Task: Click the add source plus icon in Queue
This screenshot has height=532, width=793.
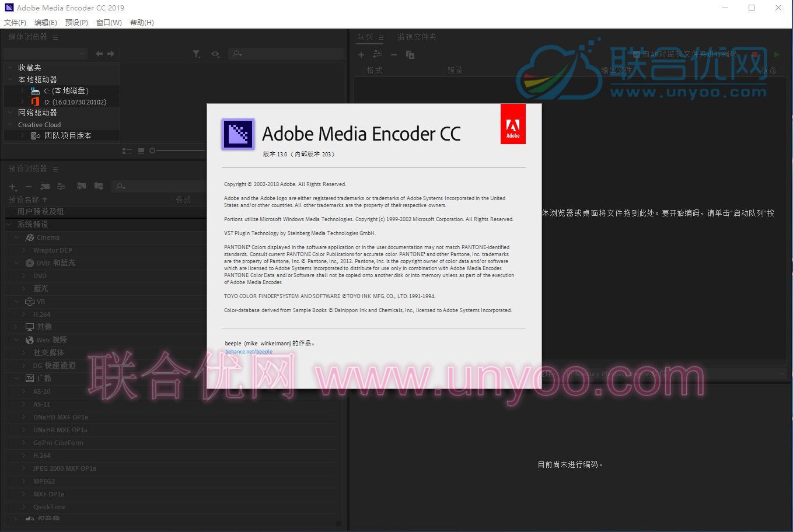Action: click(x=361, y=54)
